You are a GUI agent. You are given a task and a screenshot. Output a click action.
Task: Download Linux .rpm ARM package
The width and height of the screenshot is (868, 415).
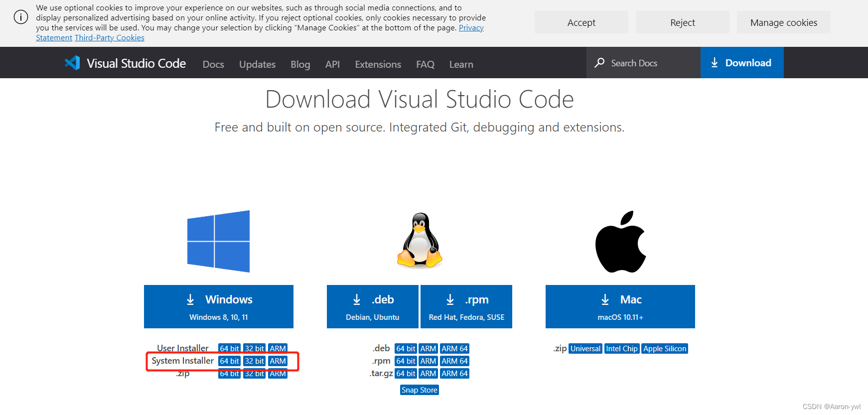428,361
